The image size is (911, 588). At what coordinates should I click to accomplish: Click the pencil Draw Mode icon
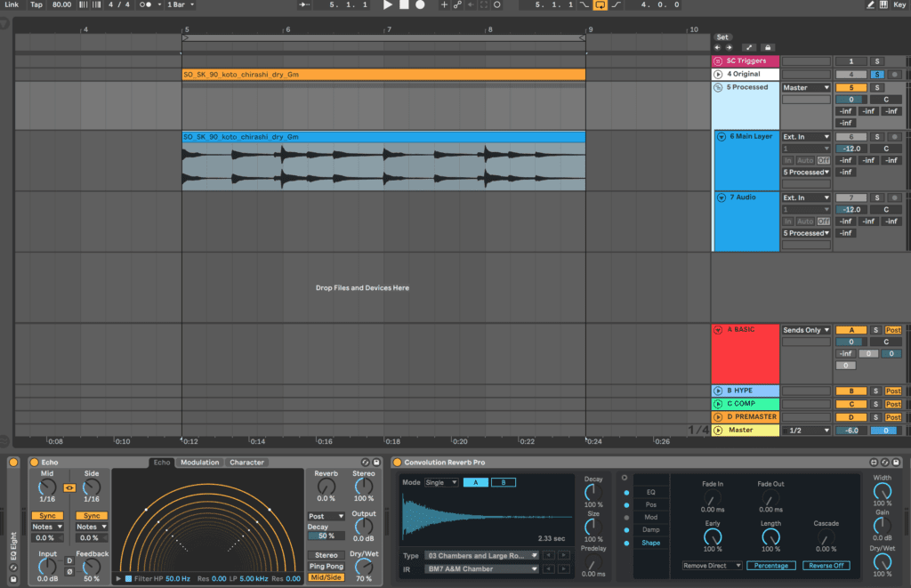(870, 4)
